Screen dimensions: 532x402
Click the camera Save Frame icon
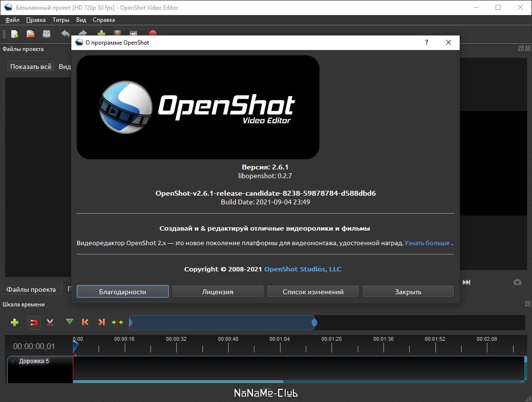coord(517,282)
